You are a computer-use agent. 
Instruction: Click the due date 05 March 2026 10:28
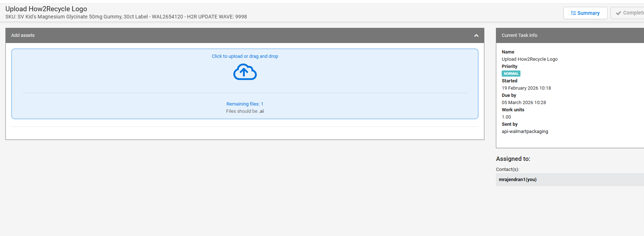pos(524,103)
